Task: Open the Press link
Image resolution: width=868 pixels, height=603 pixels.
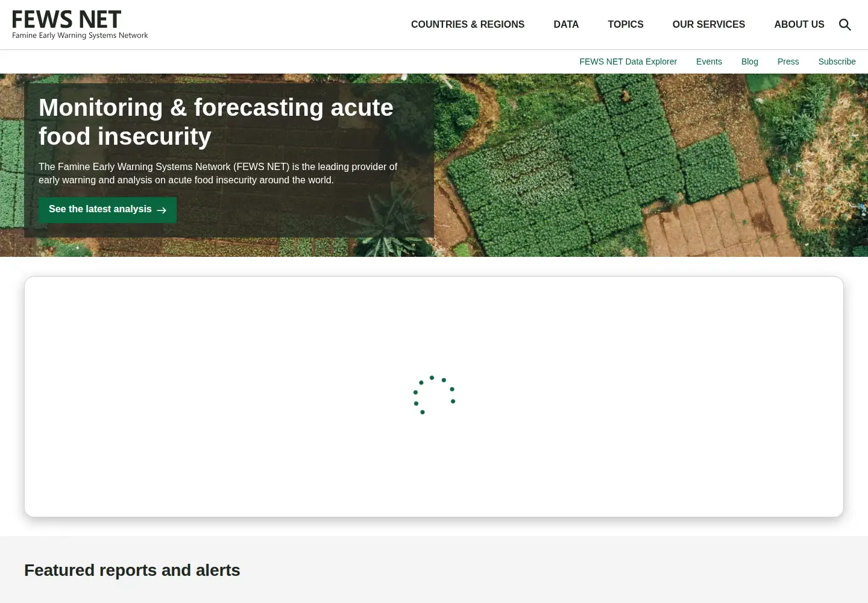Action: click(x=788, y=62)
